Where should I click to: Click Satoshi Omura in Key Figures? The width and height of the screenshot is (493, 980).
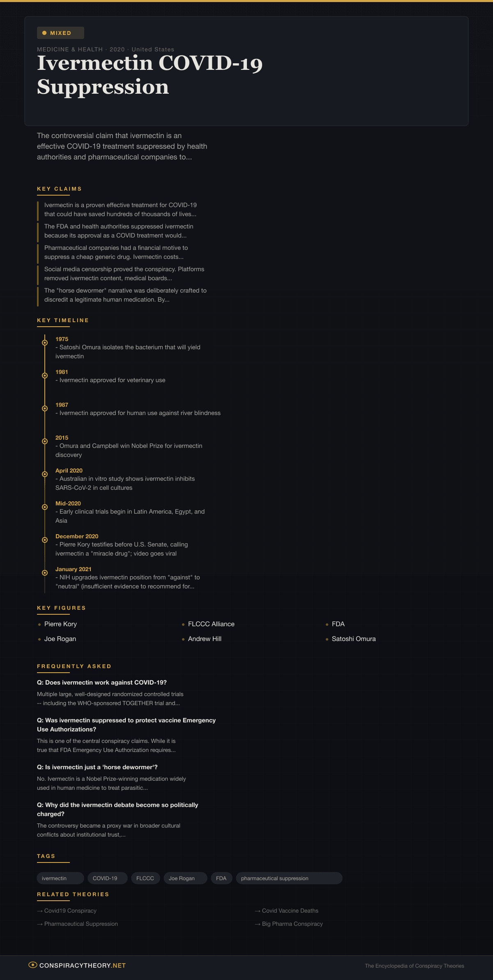point(353,639)
